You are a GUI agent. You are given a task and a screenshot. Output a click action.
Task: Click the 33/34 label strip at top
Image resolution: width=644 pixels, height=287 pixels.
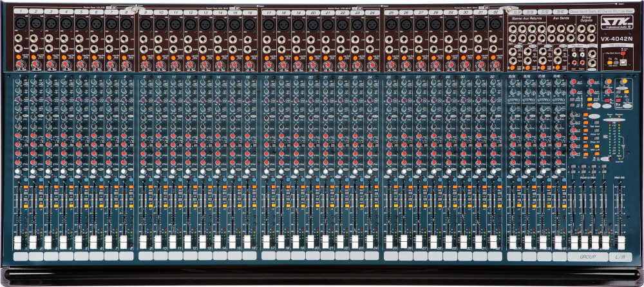tap(514, 12)
